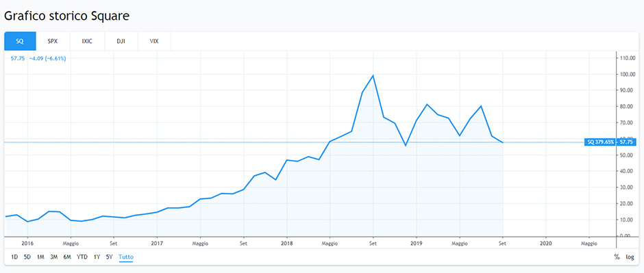
Task: Click the 2019 time axis label
Action: coord(417,244)
